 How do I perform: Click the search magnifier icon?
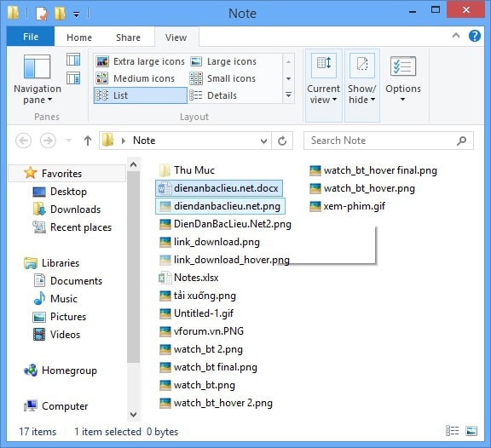(x=461, y=141)
